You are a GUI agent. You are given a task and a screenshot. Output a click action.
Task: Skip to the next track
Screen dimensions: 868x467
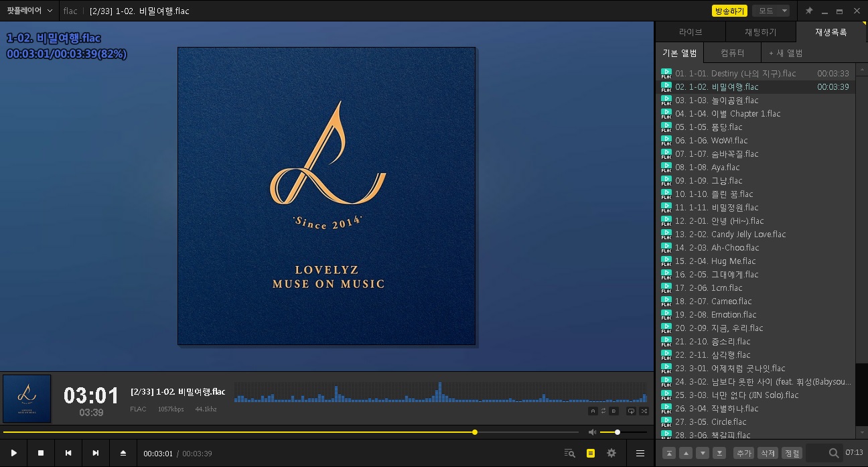tap(96, 453)
